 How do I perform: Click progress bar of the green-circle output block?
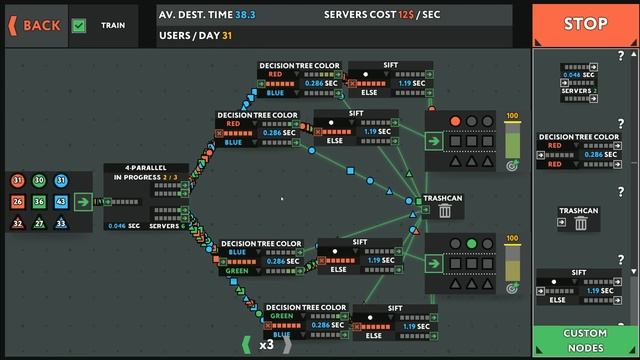click(512, 263)
